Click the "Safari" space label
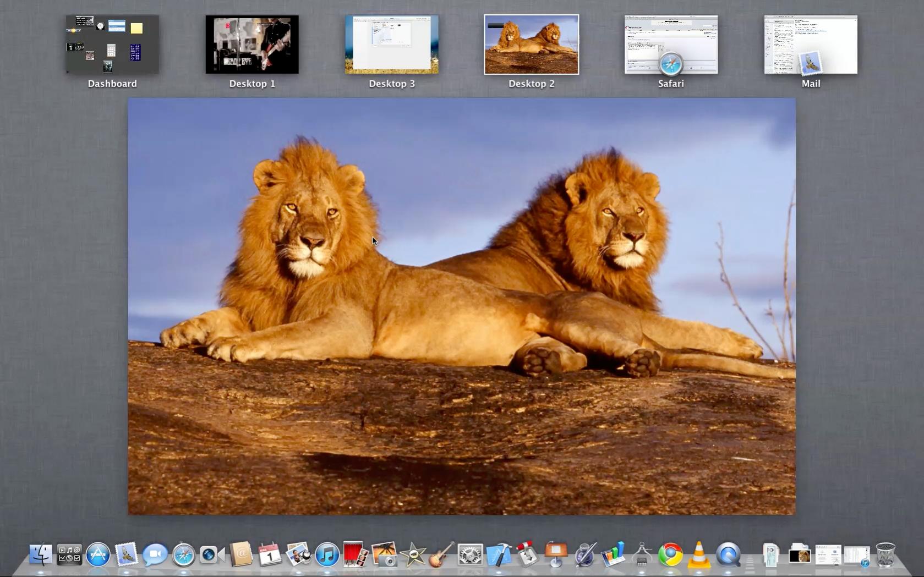Image resolution: width=924 pixels, height=577 pixels. point(671,84)
